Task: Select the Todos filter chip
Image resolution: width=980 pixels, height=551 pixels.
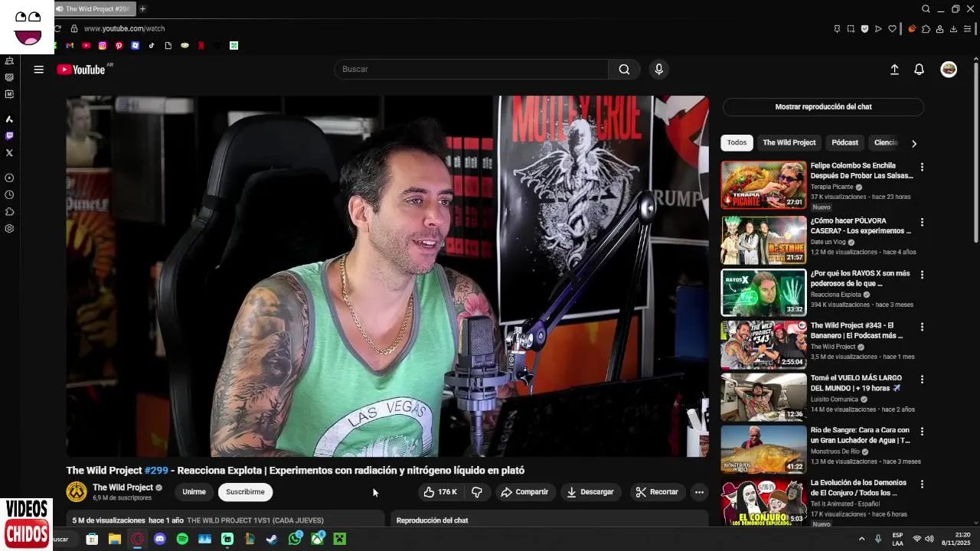Action: point(737,142)
